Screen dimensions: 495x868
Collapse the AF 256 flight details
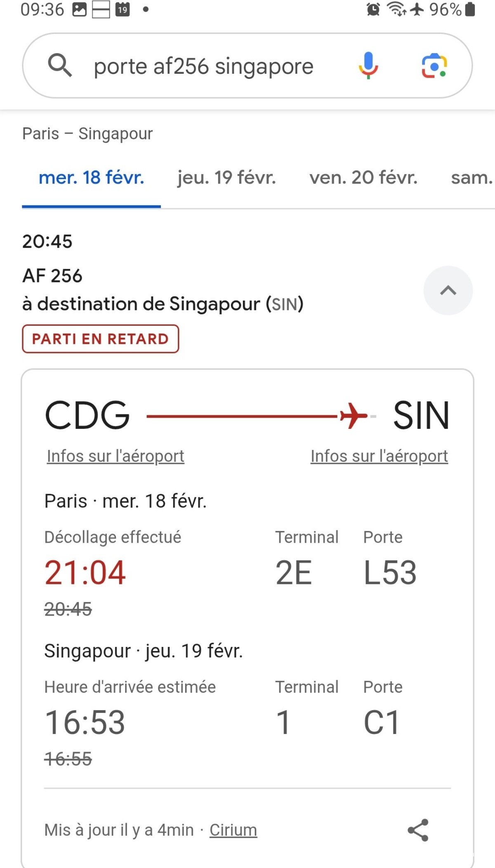pyautogui.click(x=448, y=291)
